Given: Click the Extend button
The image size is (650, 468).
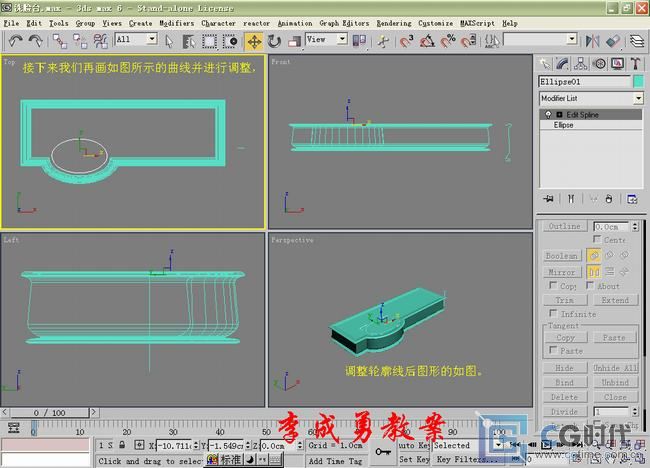Looking at the screenshot, I should pyautogui.click(x=615, y=300).
